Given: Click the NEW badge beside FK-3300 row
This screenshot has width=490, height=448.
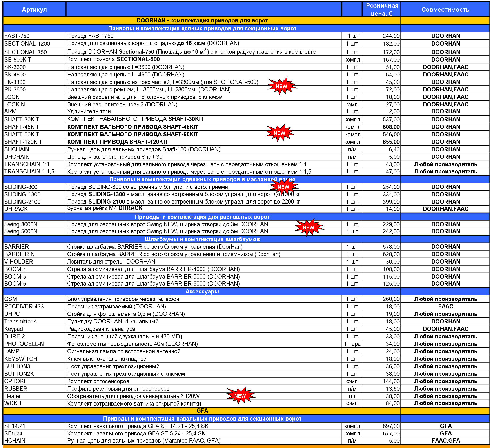Looking at the screenshot, I should (x=282, y=86).
